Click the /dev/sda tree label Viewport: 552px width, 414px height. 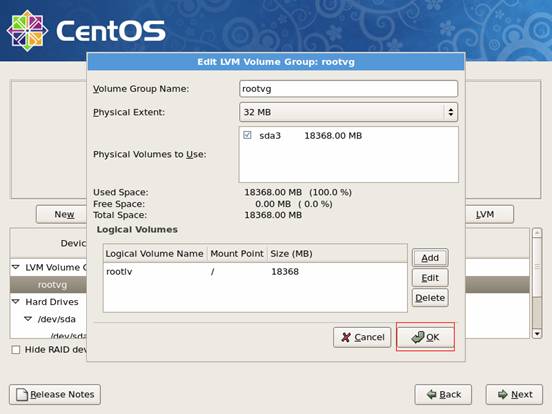click(x=57, y=319)
